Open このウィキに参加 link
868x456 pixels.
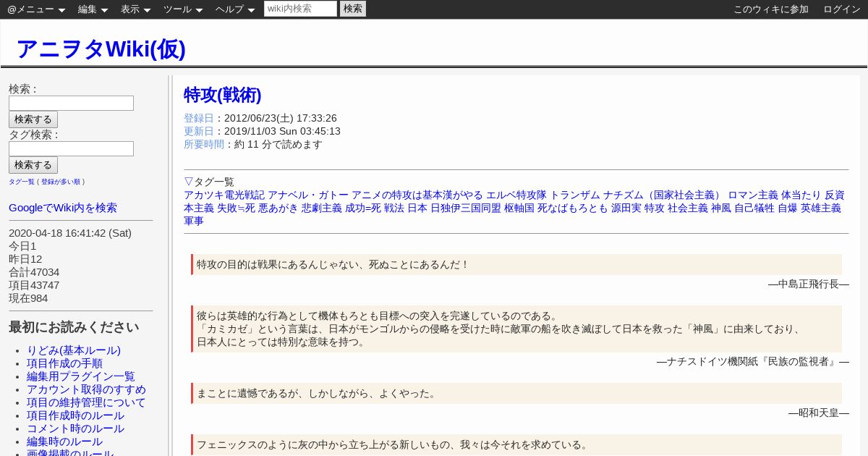tap(771, 9)
